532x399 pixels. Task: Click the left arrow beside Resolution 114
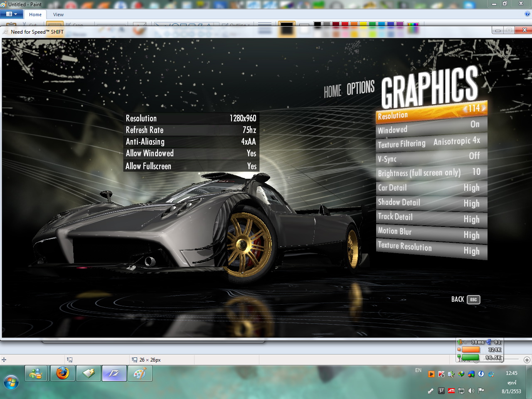tap(465, 109)
